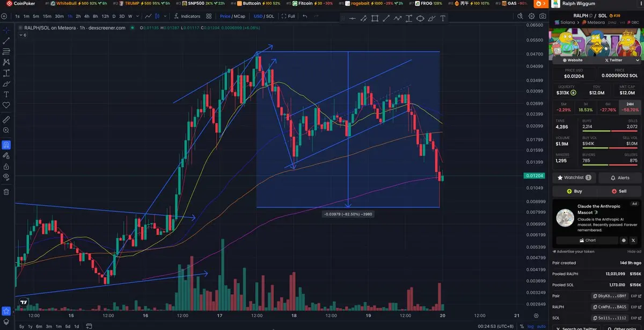Image resolution: width=644 pixels, height=330 pixels.
Task: Copy the Pair address DbyK8...6BHf
Action: [x=609, y=296]
